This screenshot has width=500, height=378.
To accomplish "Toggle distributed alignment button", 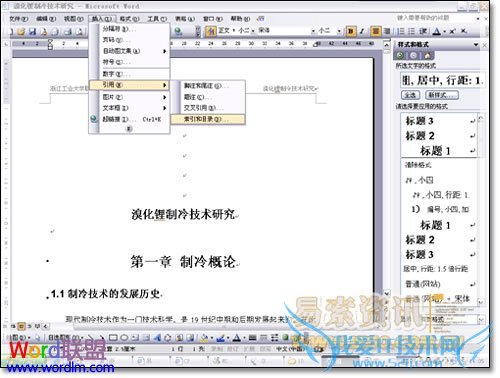I will click(x=387, y=31).
